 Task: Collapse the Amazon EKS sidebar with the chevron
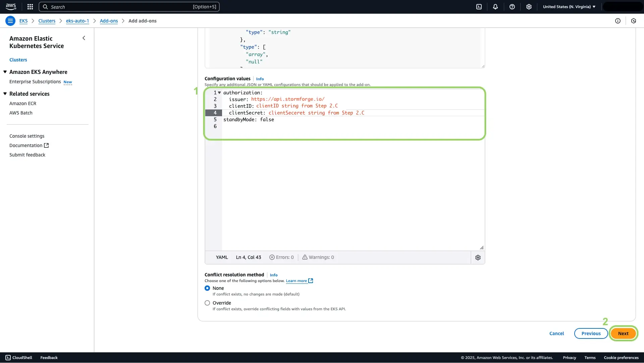point(84,38)
